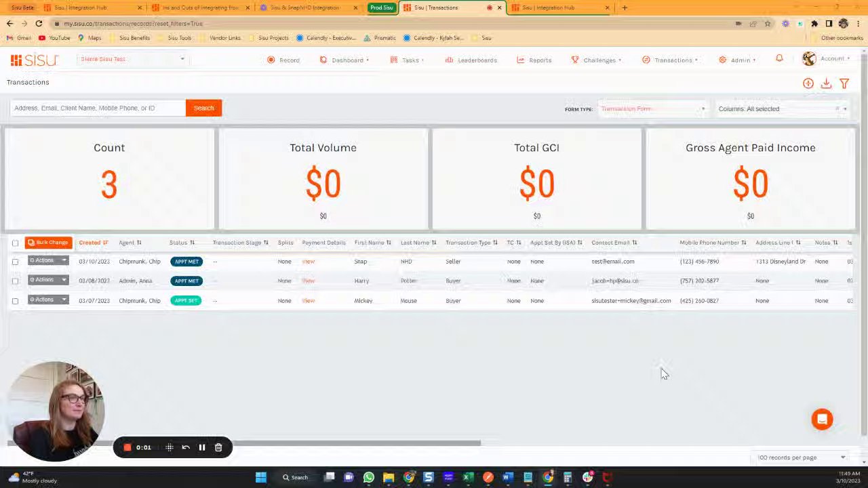Open Admin menu
Image resolution: width=868 pixels, height=488 pixels.
coord(737,60)
